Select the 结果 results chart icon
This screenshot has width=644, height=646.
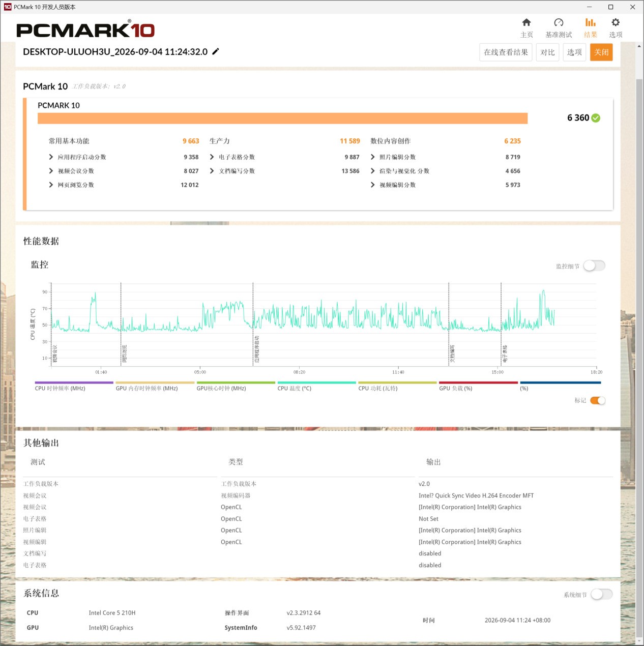[x=590, y=22]
